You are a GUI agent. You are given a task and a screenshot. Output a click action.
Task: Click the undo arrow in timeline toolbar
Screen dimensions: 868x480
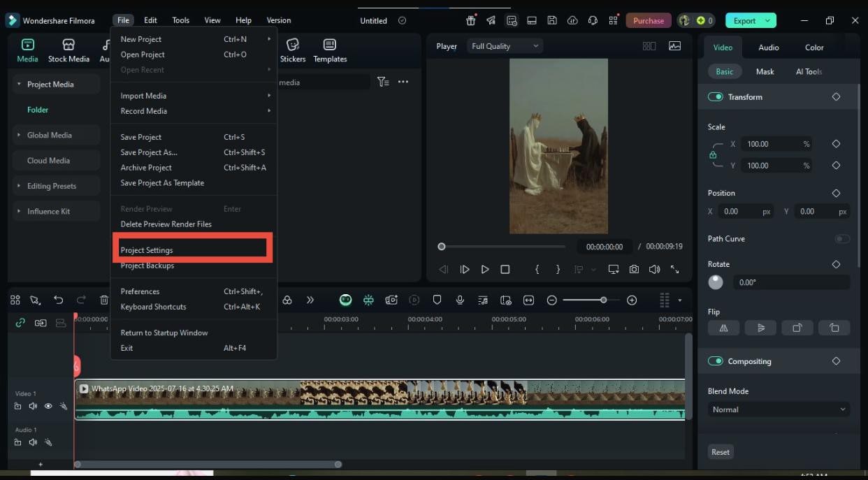[59, 300]
